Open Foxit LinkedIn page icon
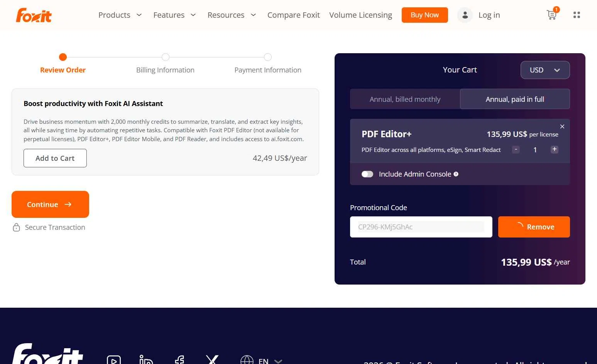597x364 pixels. pyautogui.click(x=146, y=359)
